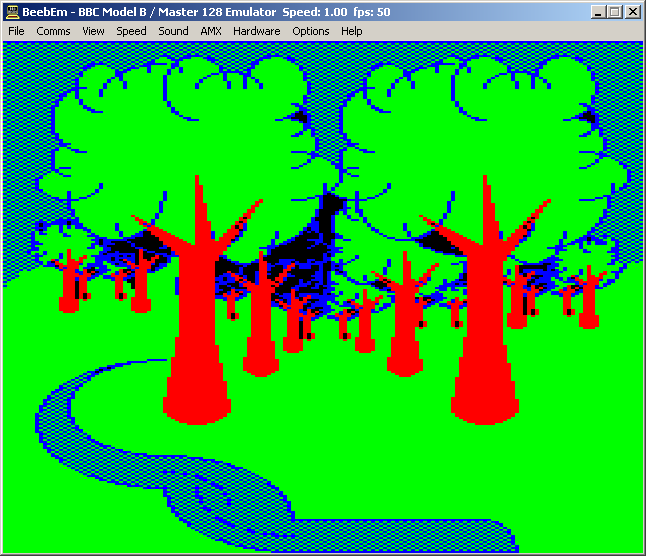
Task: Open the AMX menu
Action: (210, 31)
